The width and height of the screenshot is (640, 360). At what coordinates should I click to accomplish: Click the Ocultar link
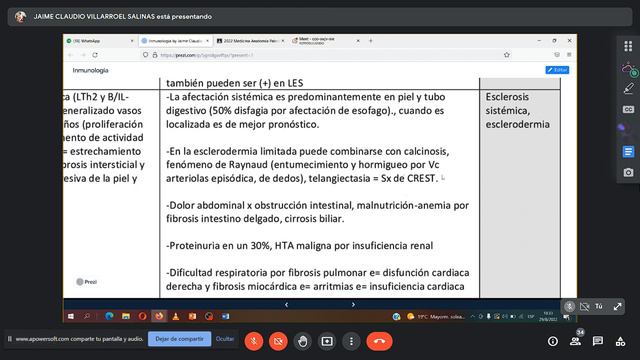coord(225,339)
